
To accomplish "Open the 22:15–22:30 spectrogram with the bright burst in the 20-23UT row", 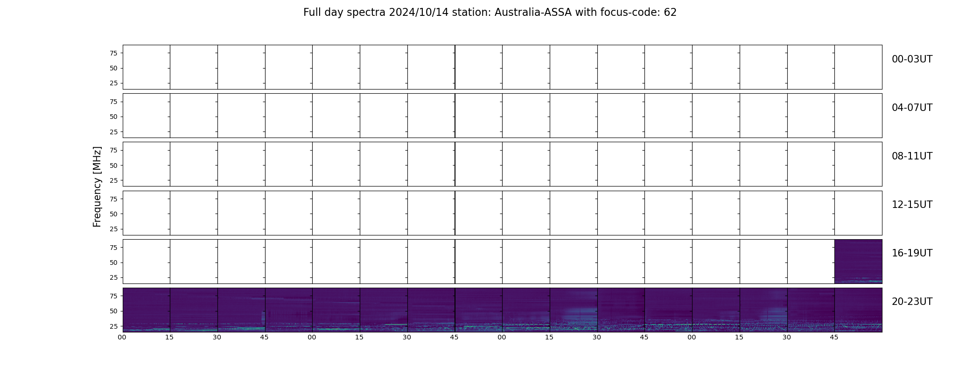I will pos(574,310).
